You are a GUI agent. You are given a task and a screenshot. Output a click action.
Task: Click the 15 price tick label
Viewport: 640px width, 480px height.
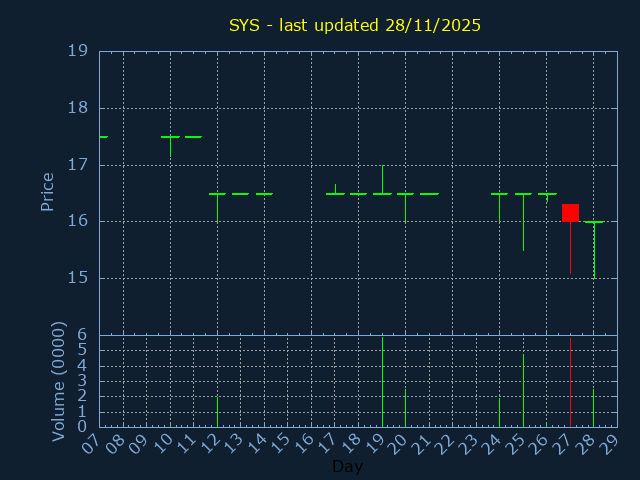coord(77,278)
